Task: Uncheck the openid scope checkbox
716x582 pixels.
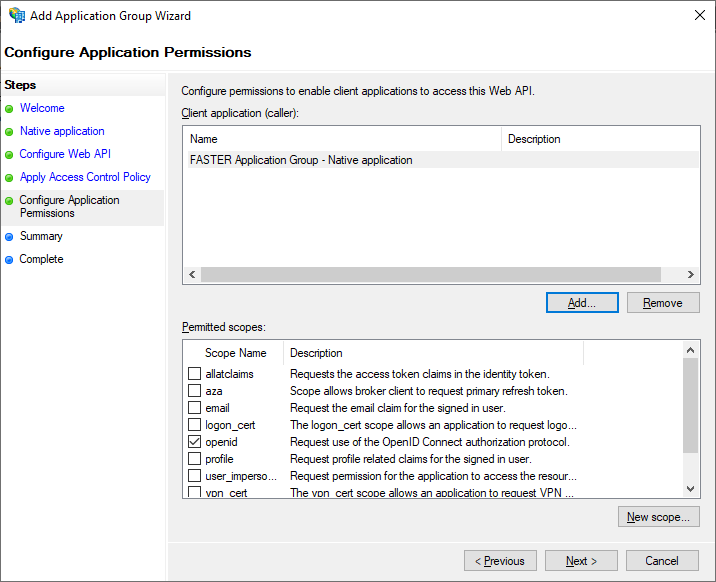Action: coord(195,441)
